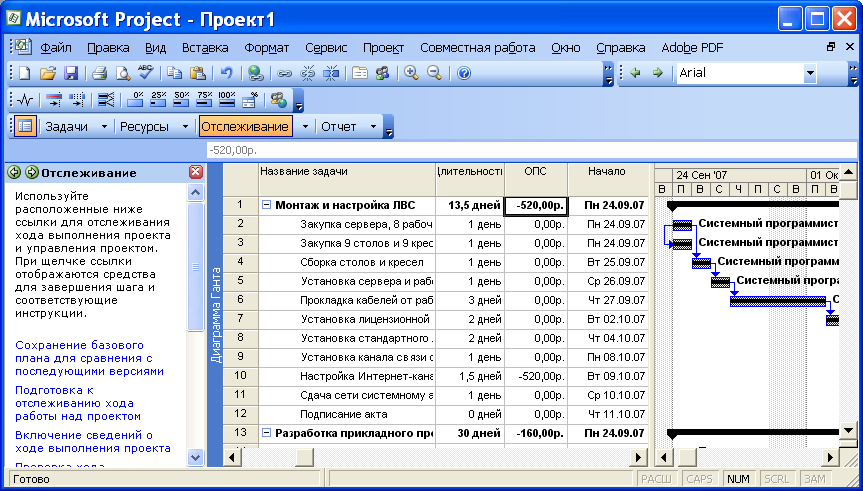Assign resources with people icon
863x491 pixels.
pyautogui.click(x=383, y=73)
